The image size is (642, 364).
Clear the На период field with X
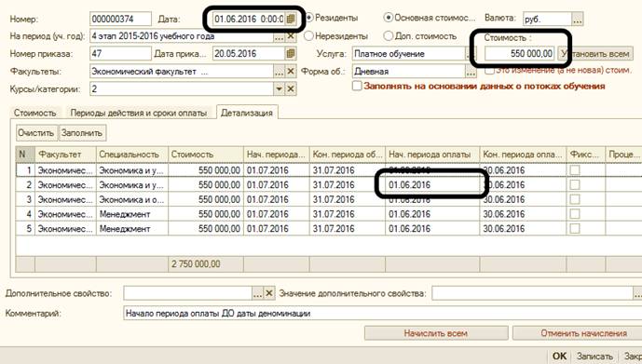(291, 36)
